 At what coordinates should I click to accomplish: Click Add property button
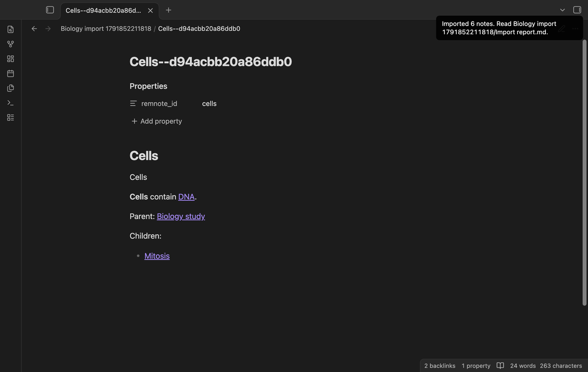[x=156, y=121]
